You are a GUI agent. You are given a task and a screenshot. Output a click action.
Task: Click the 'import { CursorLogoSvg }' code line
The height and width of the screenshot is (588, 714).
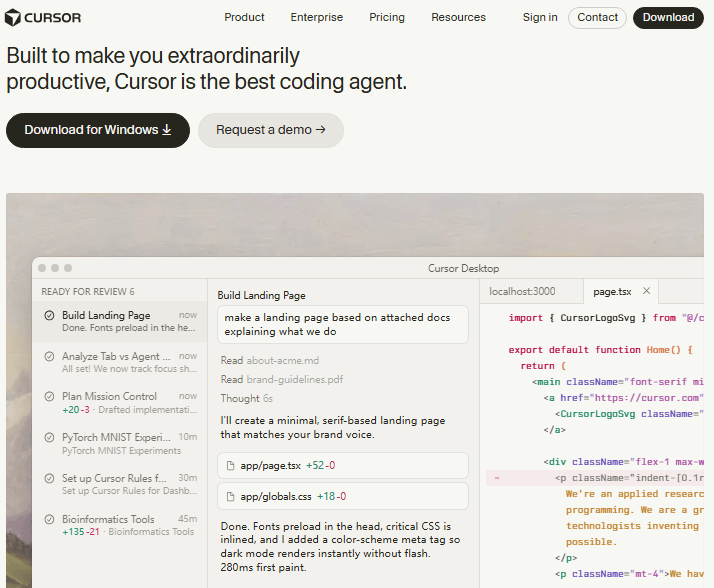(x=606, y=318)
